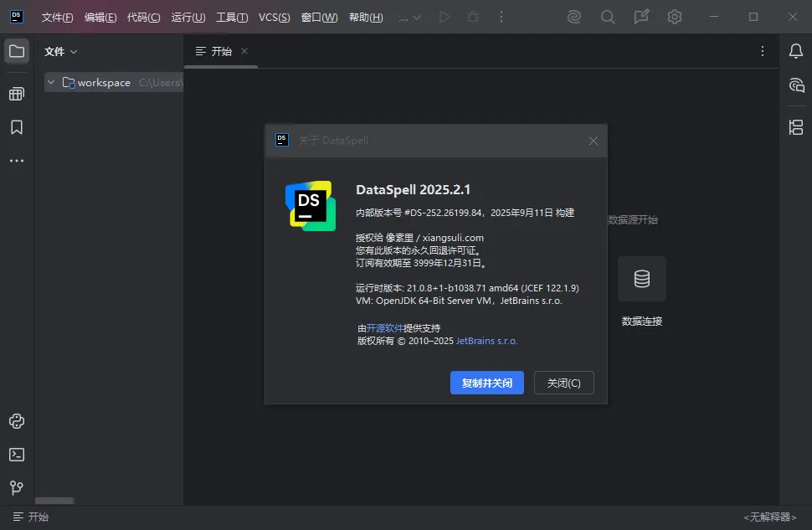Click the 复制并关闭 button
Viewport: 812px width, 530px height.
click(x=486, y=383)
